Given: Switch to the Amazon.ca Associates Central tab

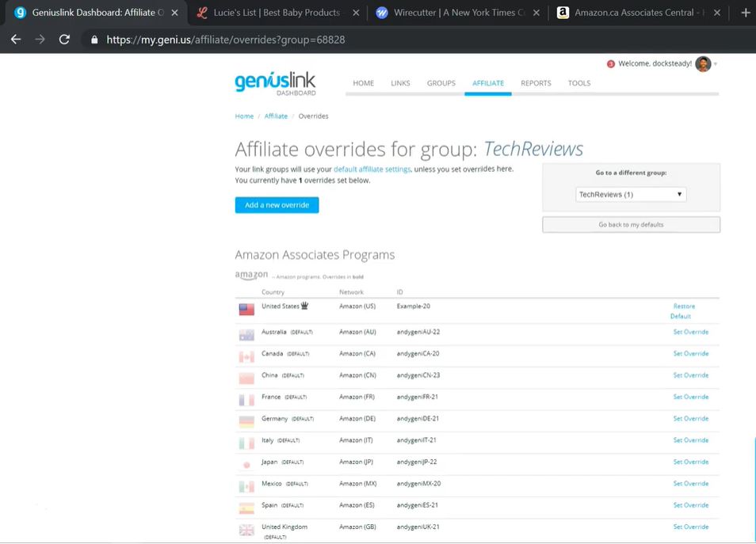Looking at the screenshot, I should [x=638, y=13].
